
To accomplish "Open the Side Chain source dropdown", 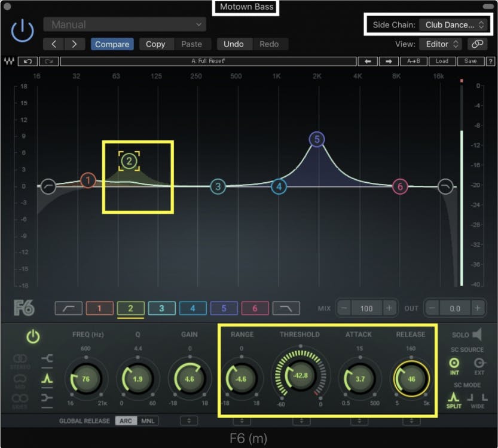I will [x=454, y=25].
